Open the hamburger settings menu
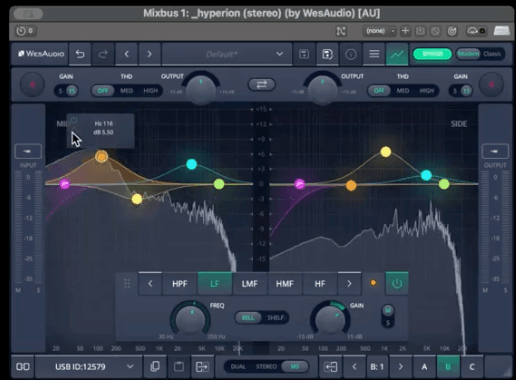This screenshot has height=380, width=516. click(x=374, y=54)
